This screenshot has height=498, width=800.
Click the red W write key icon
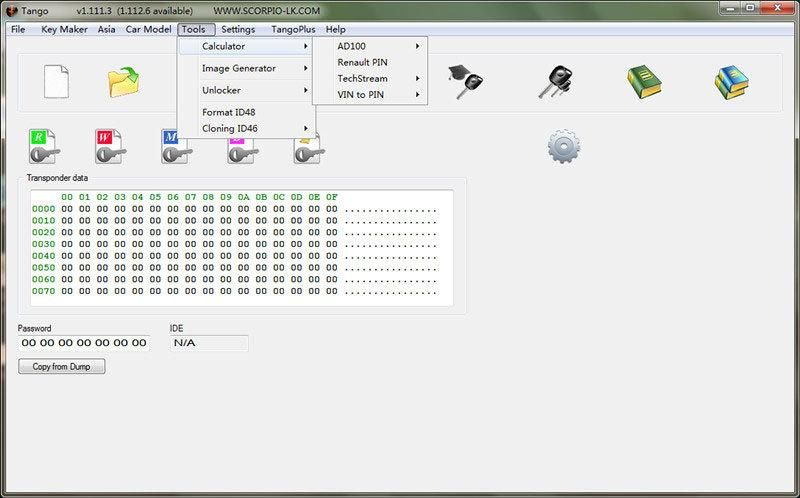(110, 146)
